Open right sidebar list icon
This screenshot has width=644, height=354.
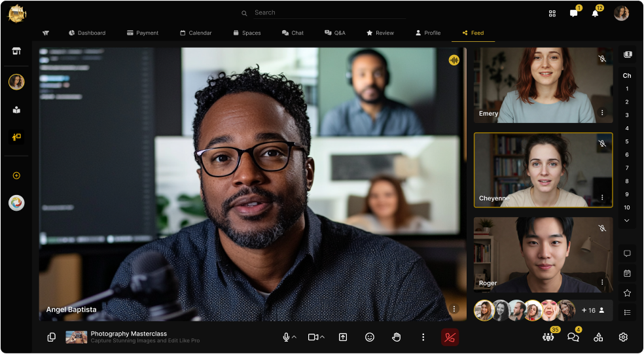click(627, 313)
